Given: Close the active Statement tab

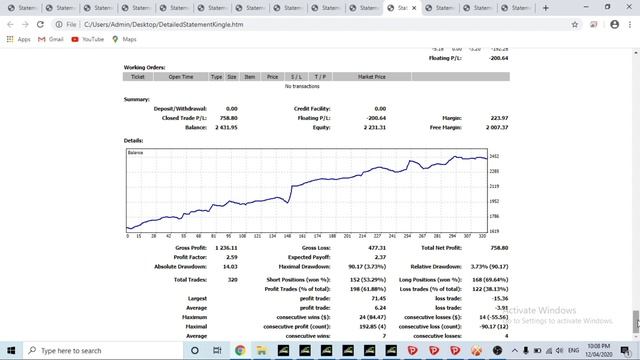Looking at the screenshot, I should 414,8.
